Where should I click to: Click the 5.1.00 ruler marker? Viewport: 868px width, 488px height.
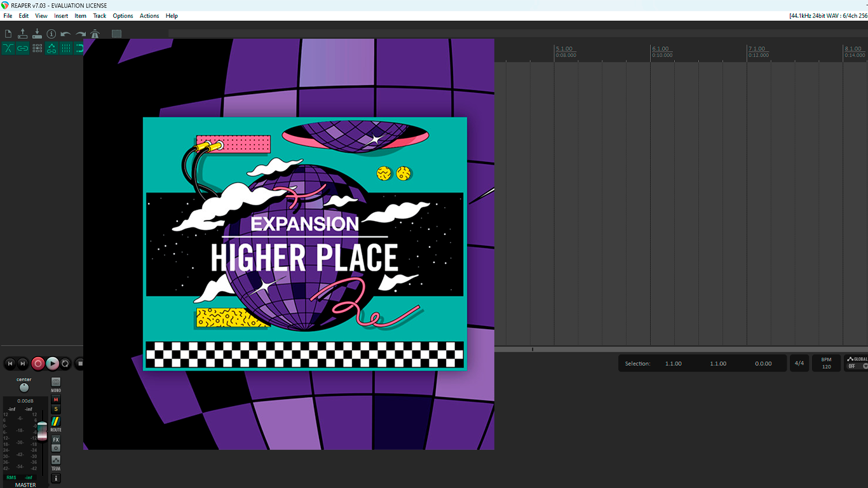[x=564, y=49]
